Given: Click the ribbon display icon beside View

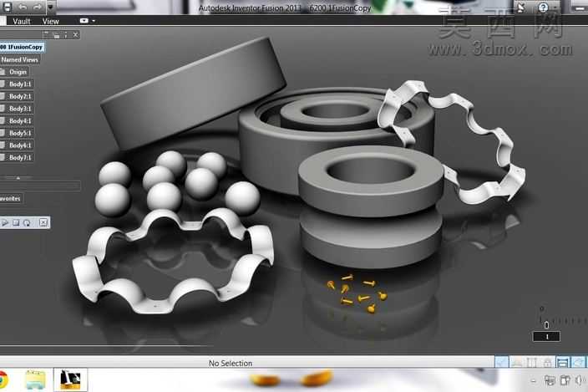Looking at the screenshot, I should (84, 21).
